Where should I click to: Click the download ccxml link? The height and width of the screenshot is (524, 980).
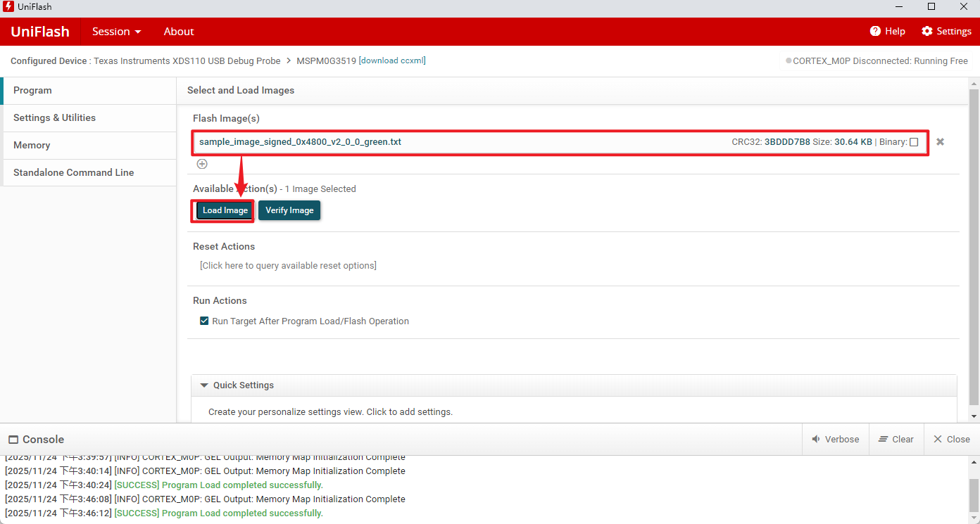(392, 60)
